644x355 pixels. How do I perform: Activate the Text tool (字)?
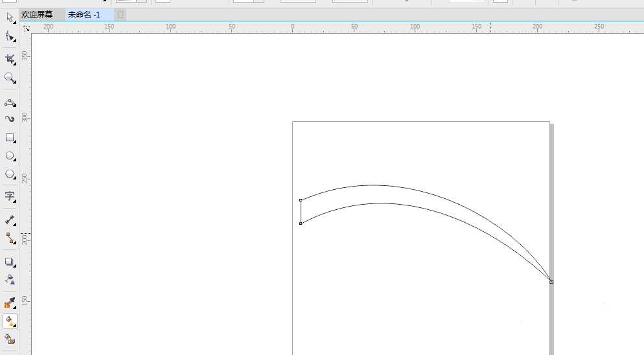[10, 196]
